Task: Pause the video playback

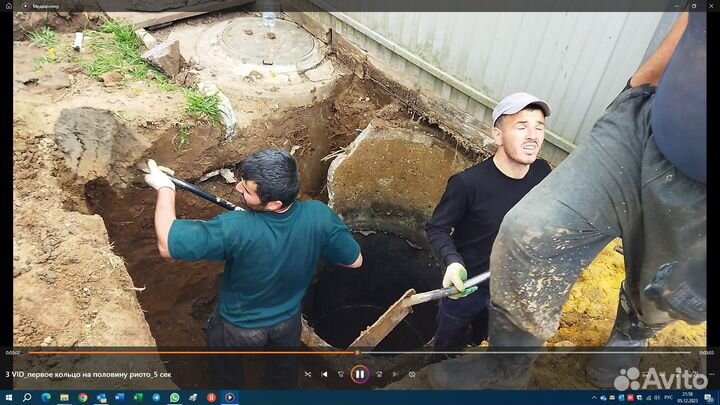Action: point(359,374)
